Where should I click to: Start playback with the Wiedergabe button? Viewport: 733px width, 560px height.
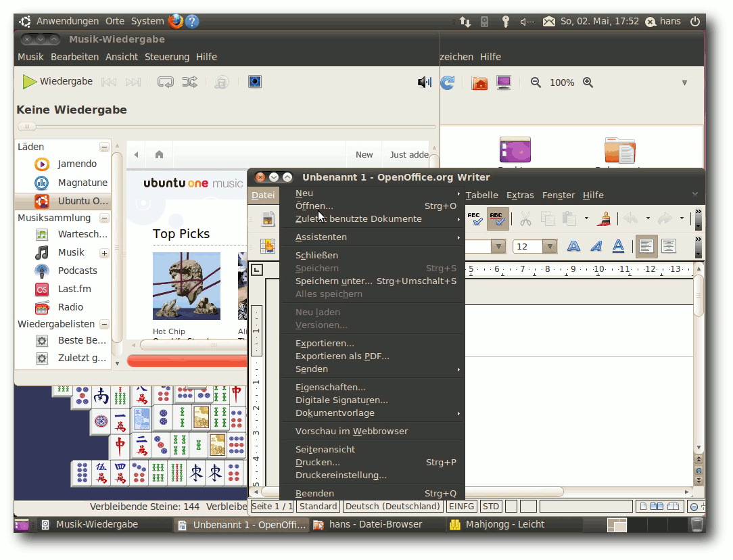57,81
